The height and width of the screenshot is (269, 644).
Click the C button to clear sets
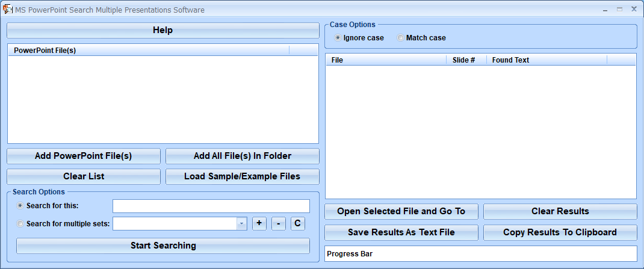[298, 223]
